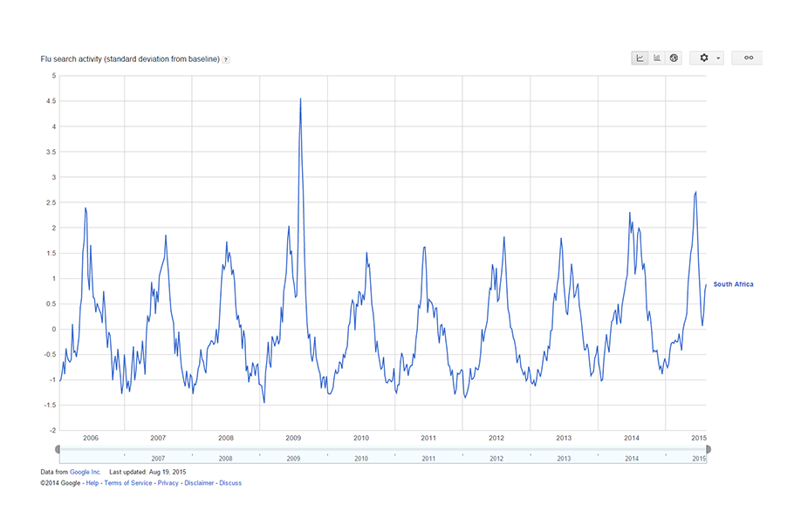
Task: Open the Discuss footer link
Action: pos(230,482)
